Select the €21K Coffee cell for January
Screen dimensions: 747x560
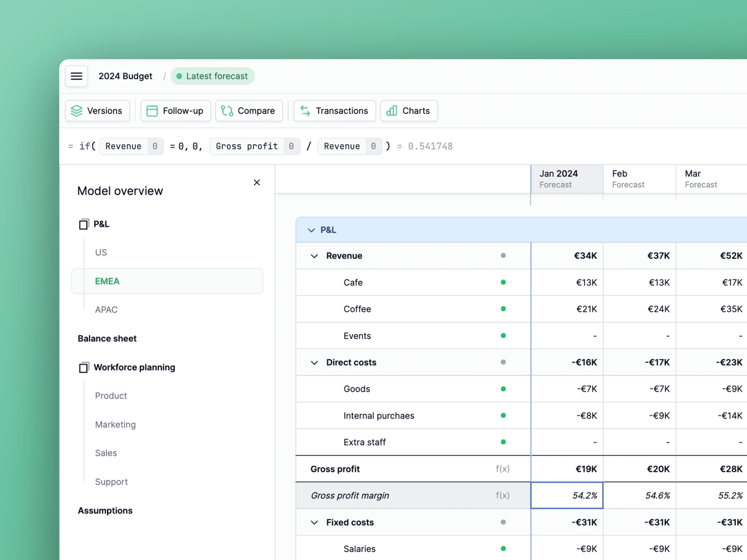tap(567, 309)
